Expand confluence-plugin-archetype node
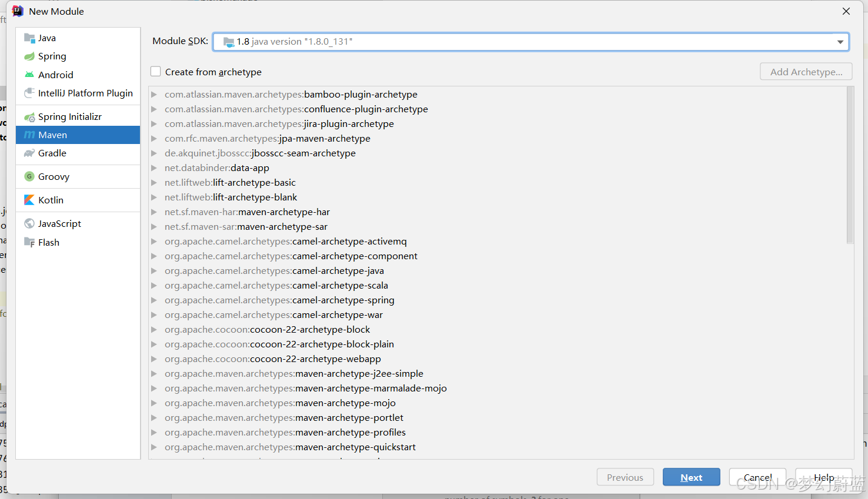Image resolution: width=868 pixels, height=499 pixels. pyautogui.click(x=154, y=109)
